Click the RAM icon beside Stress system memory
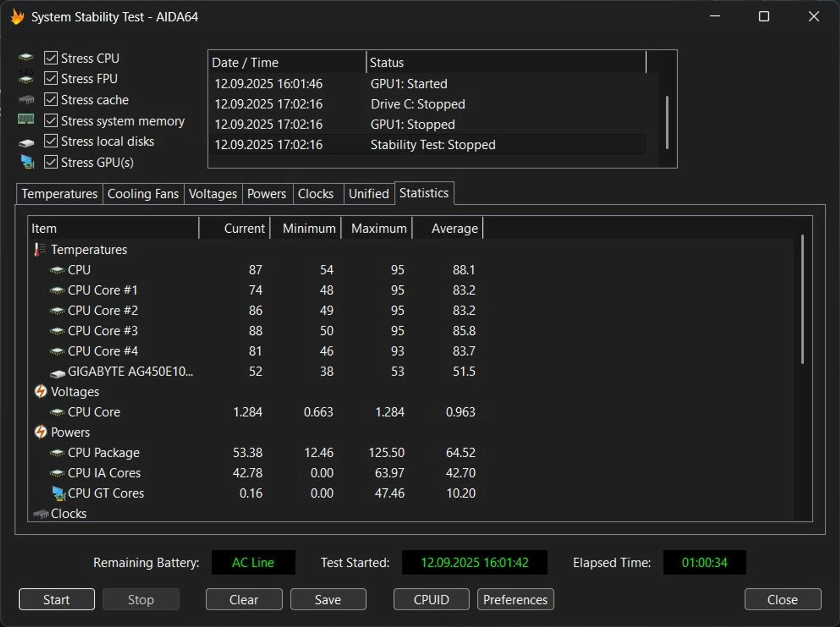The image size is (840, 627). pos(26,119)
